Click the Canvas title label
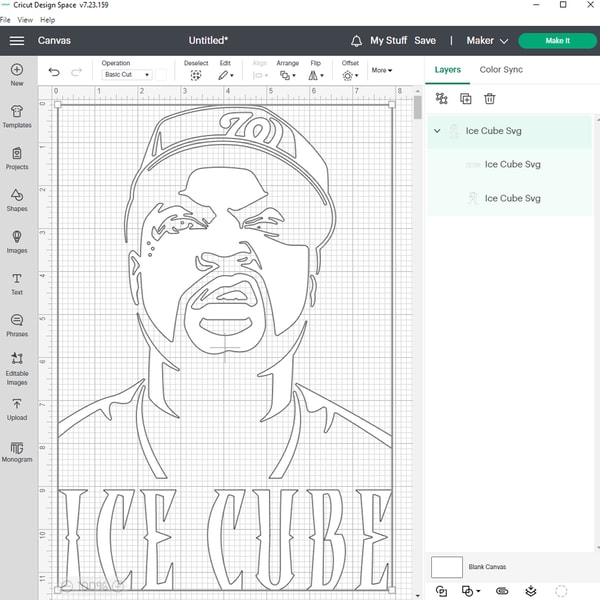The height and width of the screenshot is (600, 600). 54,41
